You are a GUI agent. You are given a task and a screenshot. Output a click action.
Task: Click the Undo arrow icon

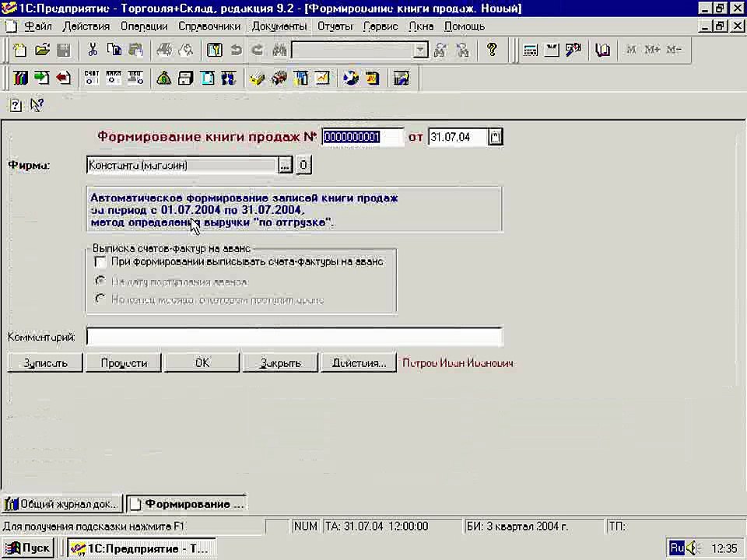coord(236,50)
